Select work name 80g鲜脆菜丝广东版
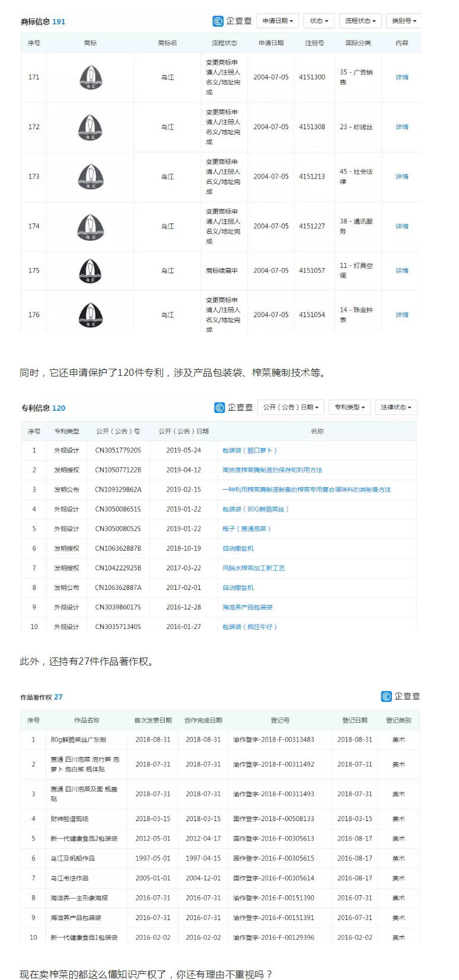Screen dimensions: 459x980 78,740
